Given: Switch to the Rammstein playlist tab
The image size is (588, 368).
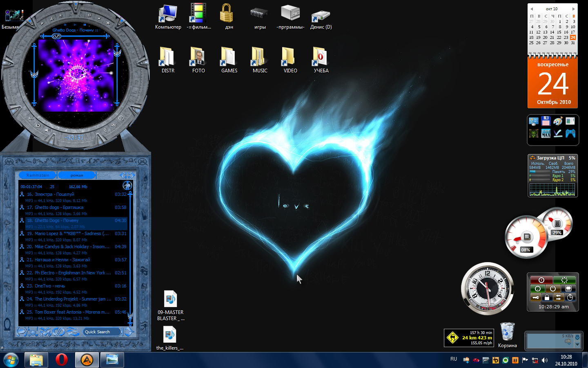Looking at the screenshot, I should (38, 175).
